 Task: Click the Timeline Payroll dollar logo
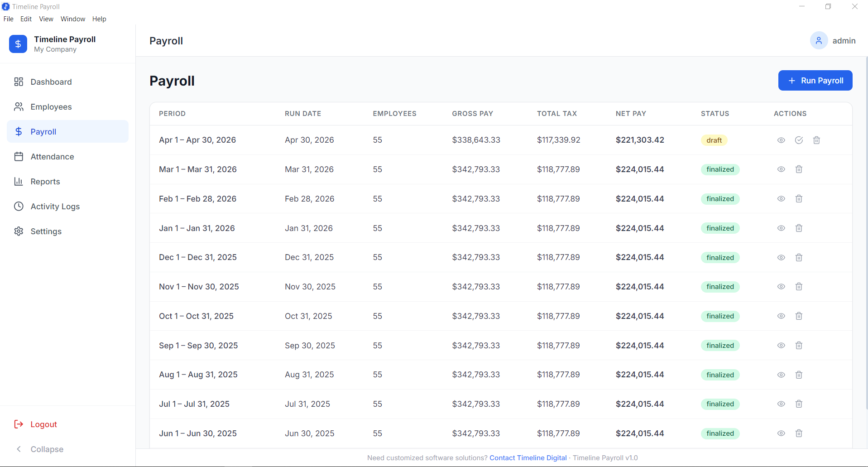18,44
